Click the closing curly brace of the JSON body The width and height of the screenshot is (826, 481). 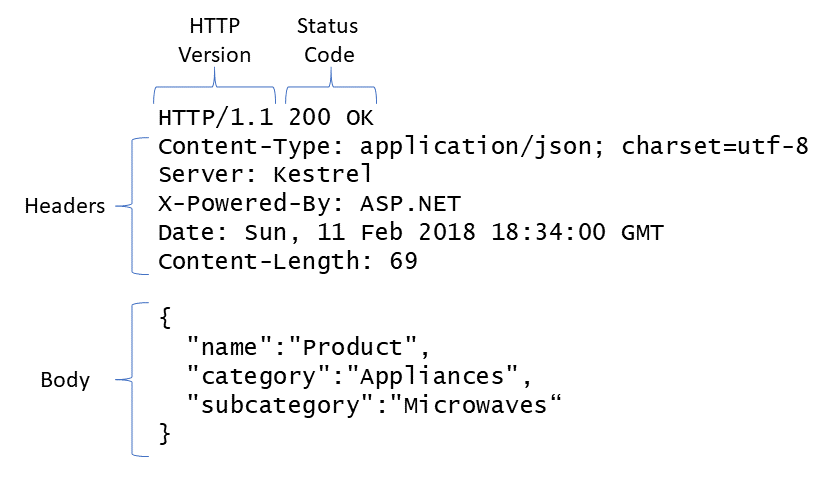pos(165,435)
